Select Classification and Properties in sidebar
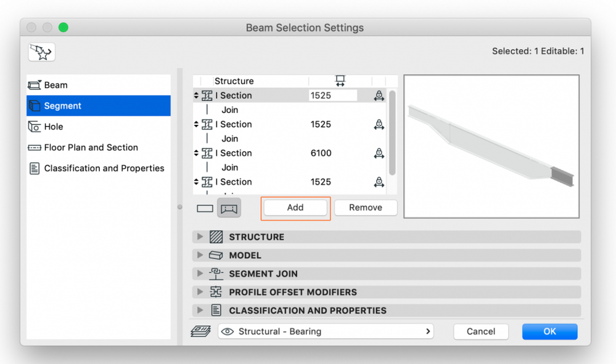616x364 pixels. pyautogui.click(x=104, y=168)
